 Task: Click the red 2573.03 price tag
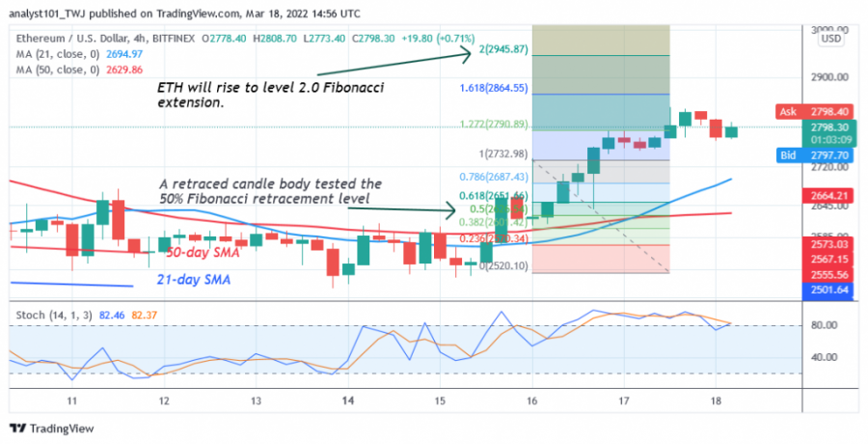[828, 244]
